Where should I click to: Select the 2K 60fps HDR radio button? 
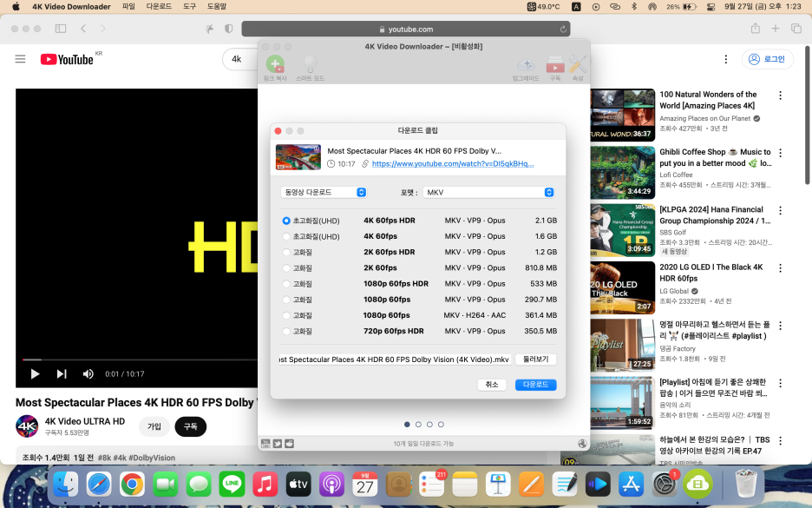(286, 253)
